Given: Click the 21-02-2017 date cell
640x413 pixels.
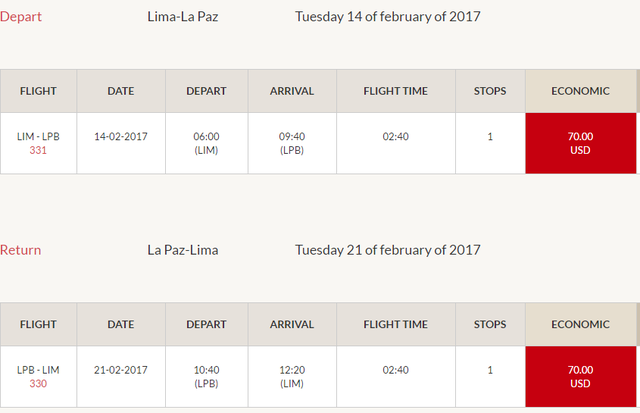Looking at the screenshot, I should (x=121, y=377).
